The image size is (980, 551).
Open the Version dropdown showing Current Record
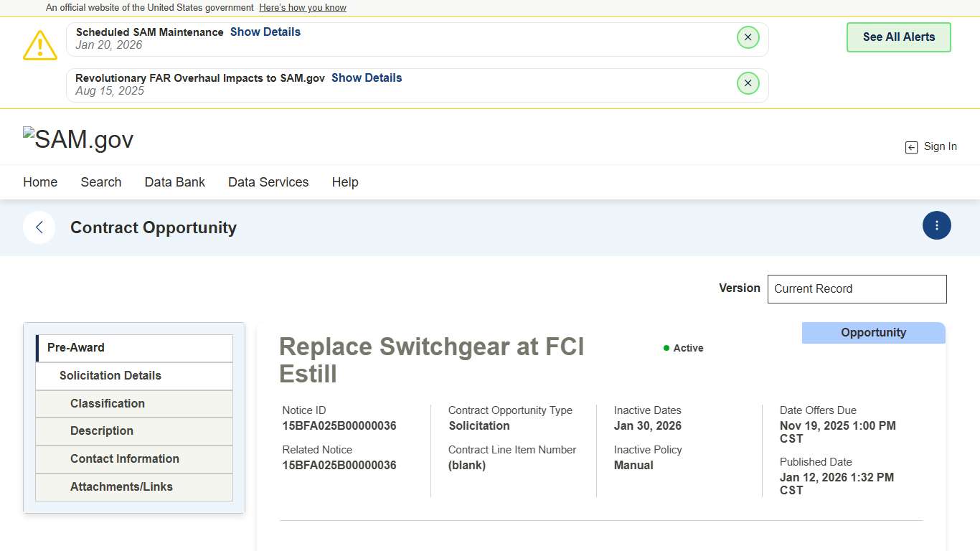click(857, 288)
